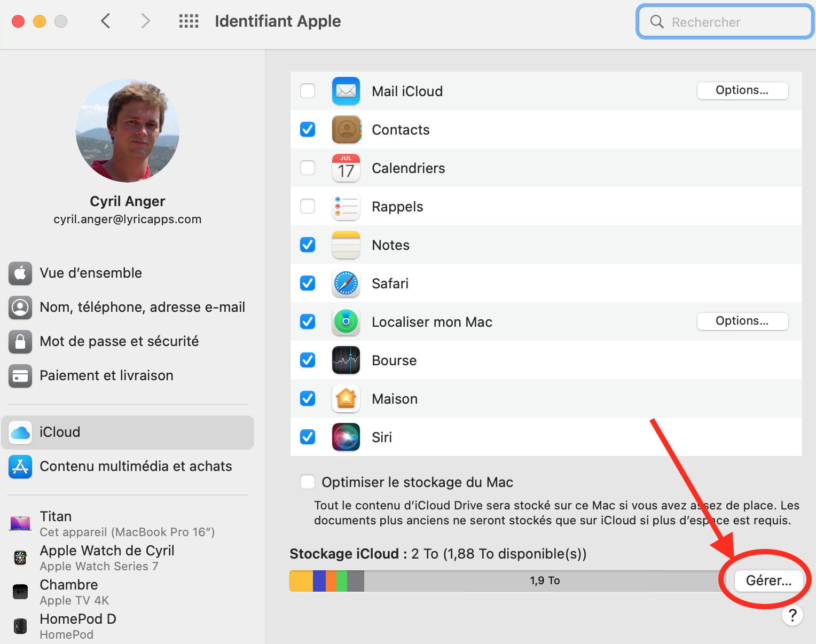Click the iCloud cloud sidebar icon
Image resolution: width=816 pixels, height=644 pixels.
[x=20, y=432]
